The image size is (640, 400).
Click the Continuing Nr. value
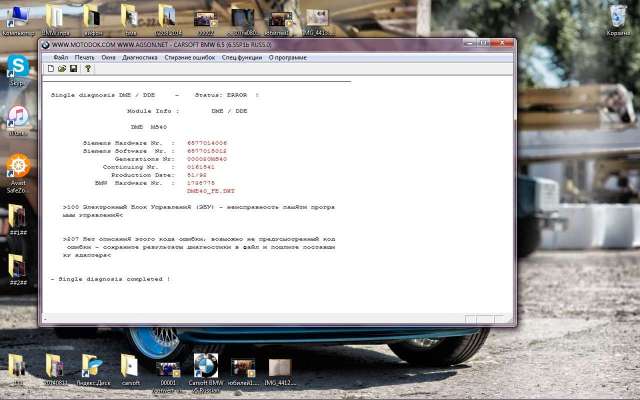point(201,167)
